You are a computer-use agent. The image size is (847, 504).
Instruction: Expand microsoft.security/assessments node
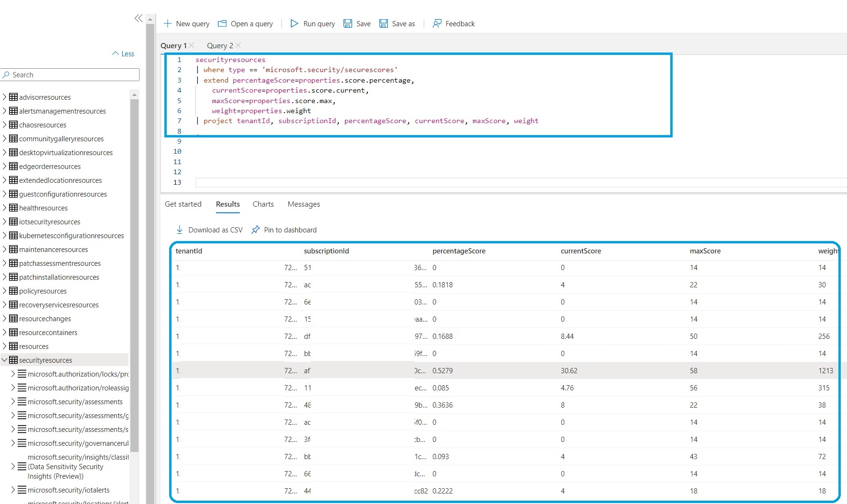click(x=13, y=402)
